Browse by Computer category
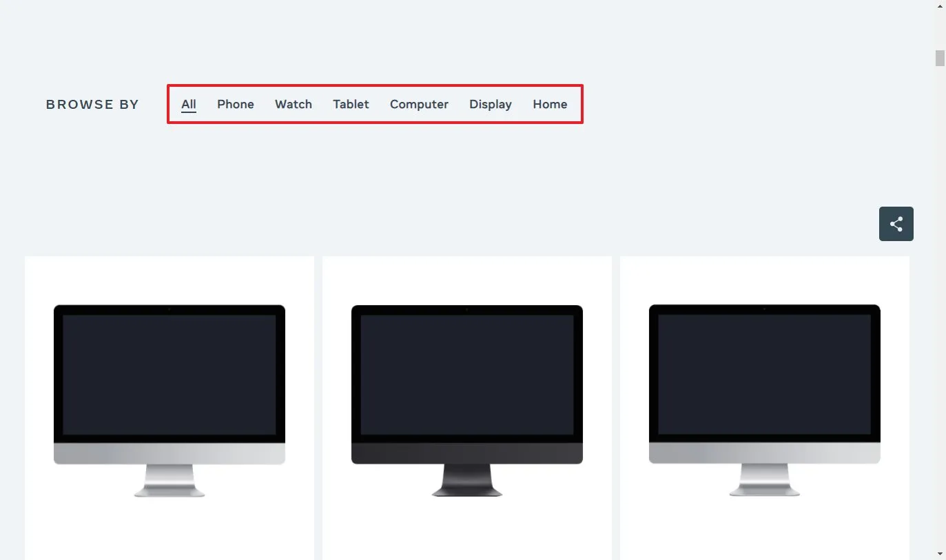The width and height of the screenshot is (946, 560). tap(419, 104)
